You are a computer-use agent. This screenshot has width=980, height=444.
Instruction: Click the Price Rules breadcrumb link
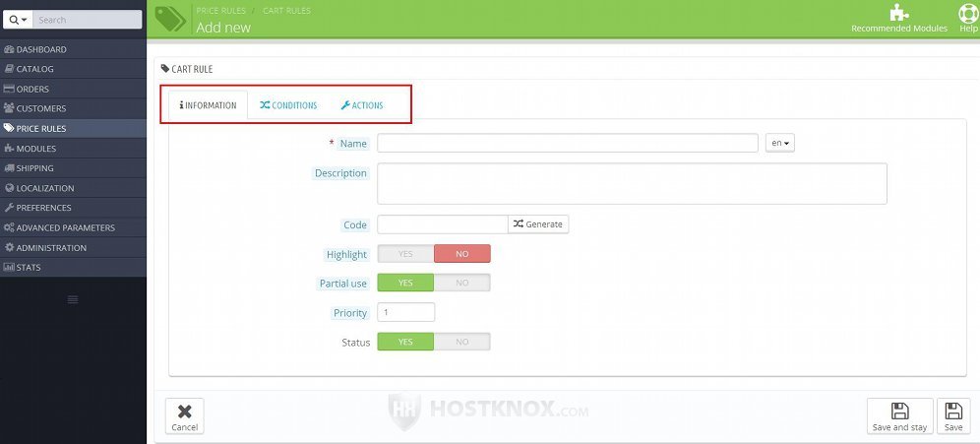220,11
